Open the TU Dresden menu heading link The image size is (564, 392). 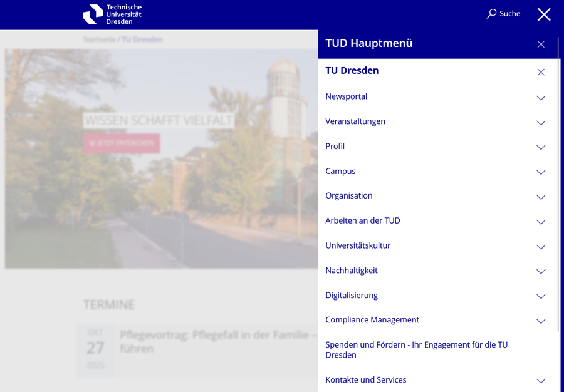[x=352, y=70]
